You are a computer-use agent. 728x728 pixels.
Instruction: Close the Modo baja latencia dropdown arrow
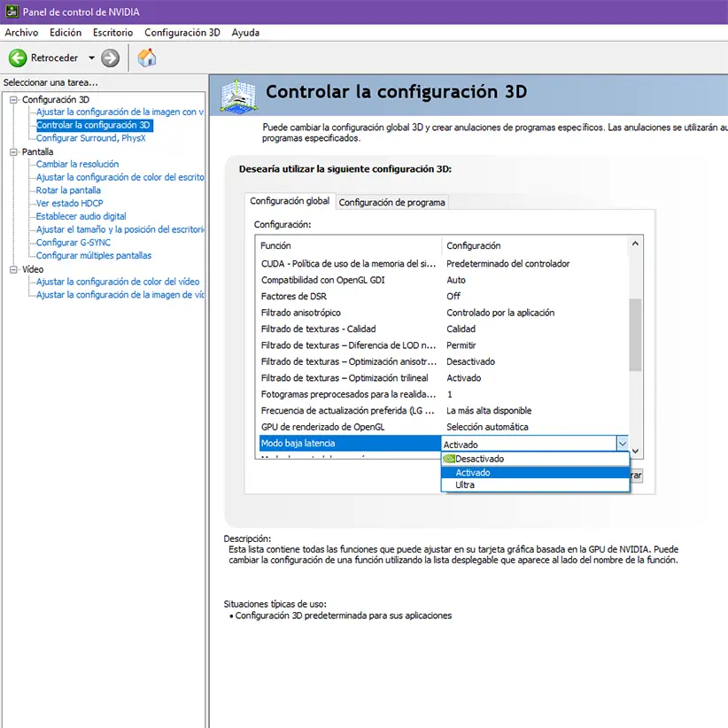click(x=623, y=444)
